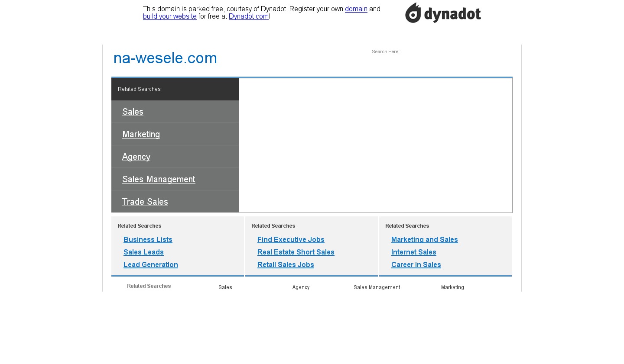Click Marketing and Sales link
The height and width of the screenshot is (364, 624).
click(x=424, y=239)
